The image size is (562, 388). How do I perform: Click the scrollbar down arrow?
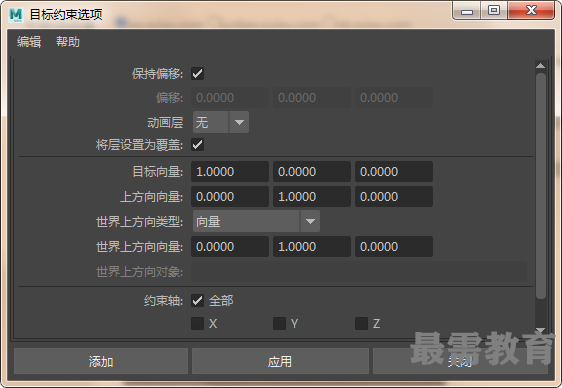coord(540,330)
